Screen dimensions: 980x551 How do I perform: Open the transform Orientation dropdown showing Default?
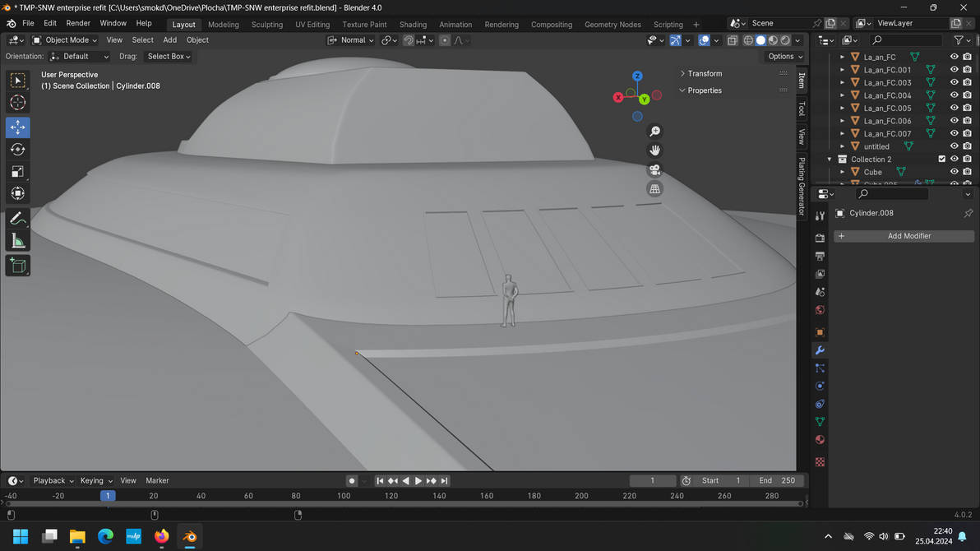pyautogui.click(x=79, y=56)
